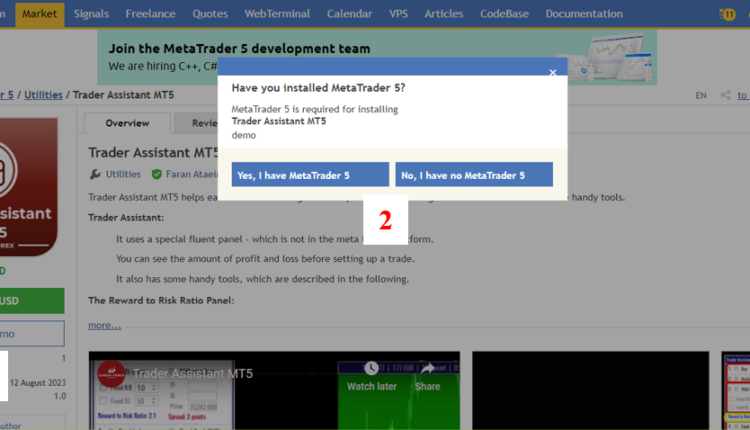Click the YouTube Watch later clock icon

click(x=371, y=369)
